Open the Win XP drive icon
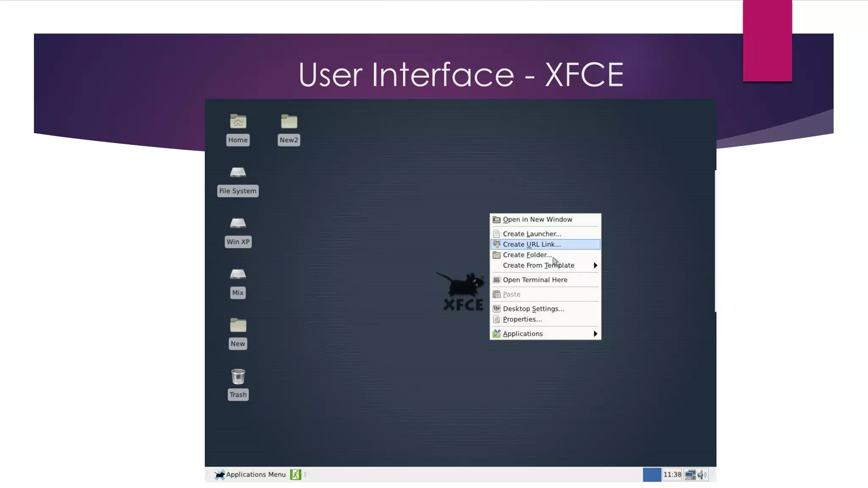 click(x=238, y=223)
